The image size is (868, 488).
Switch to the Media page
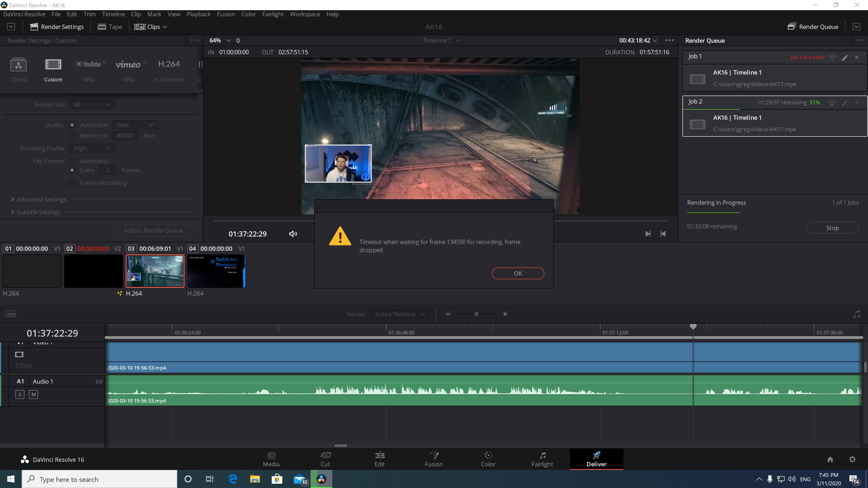[271, 459]
